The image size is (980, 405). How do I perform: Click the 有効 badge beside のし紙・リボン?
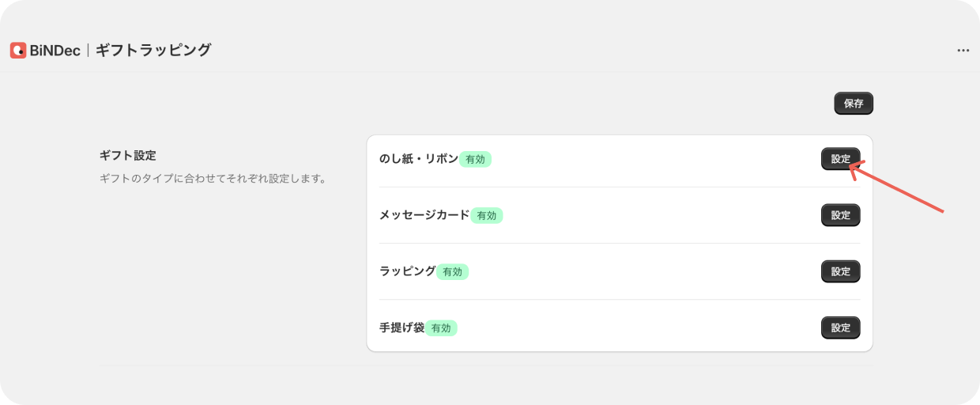[476, 159]
